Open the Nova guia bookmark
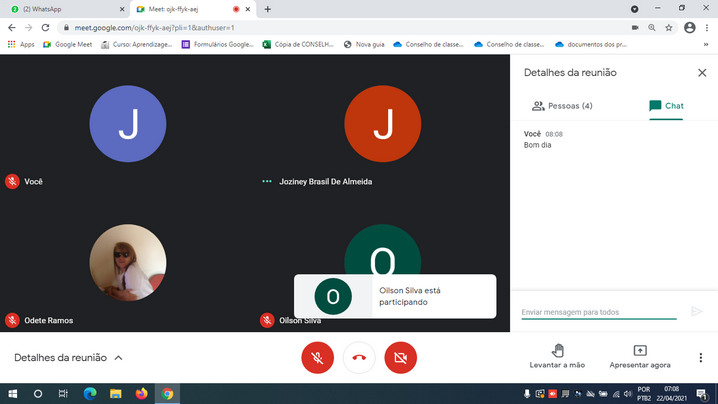This screenshot has height=404, width=718. point(364,44)
